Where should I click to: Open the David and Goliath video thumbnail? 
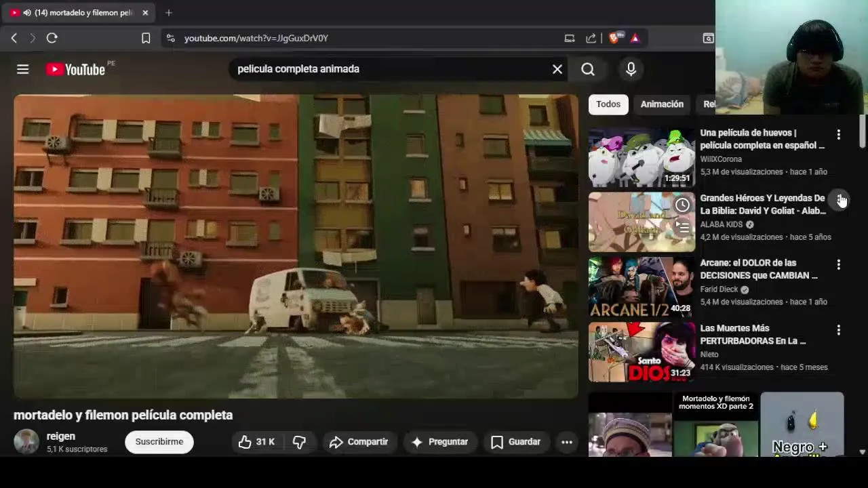[642, 222]
